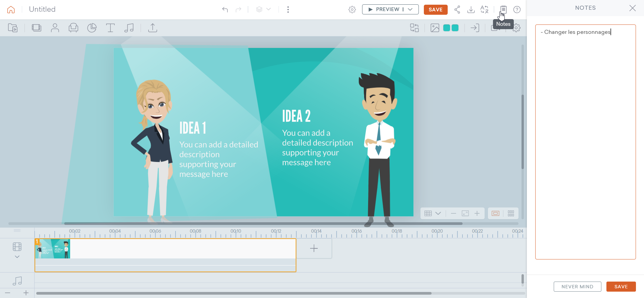Open the Chart tool pie icon
The image size is (644, 298).
(x=92, y=28)
